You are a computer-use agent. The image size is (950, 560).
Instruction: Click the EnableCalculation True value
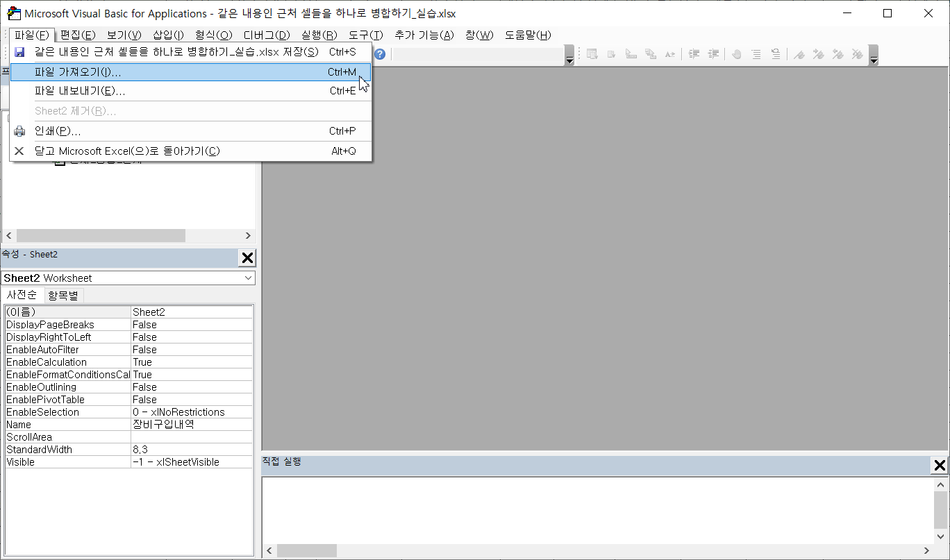pyautogui.click(x=192, y=362)
